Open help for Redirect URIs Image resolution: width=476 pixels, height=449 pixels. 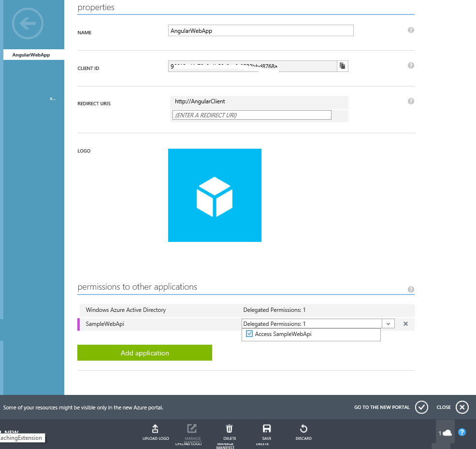click(x=411, y=101)
